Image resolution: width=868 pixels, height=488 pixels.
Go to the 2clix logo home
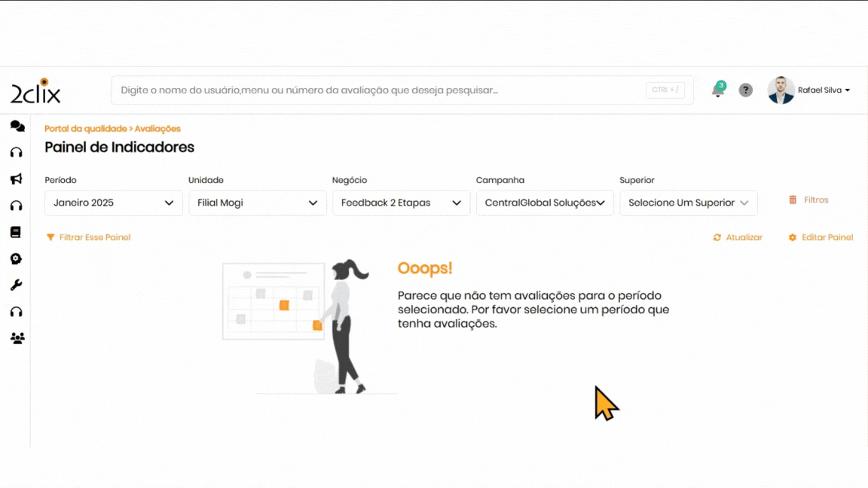(x=35, y=91)
